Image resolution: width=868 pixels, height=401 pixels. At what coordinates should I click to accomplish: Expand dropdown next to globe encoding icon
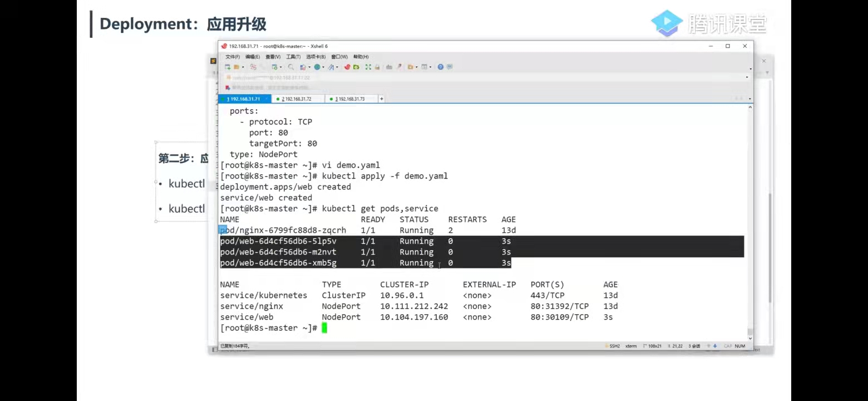tap(323, 67)
